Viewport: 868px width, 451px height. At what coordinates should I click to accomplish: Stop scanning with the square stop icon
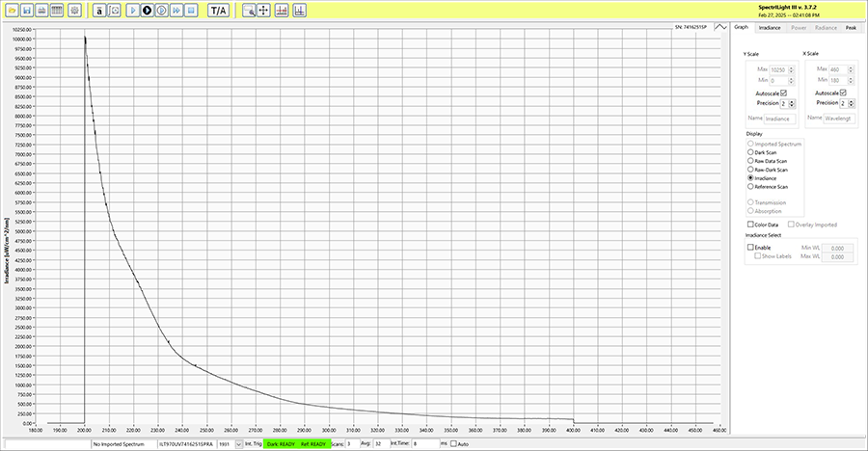coord(191,11)
